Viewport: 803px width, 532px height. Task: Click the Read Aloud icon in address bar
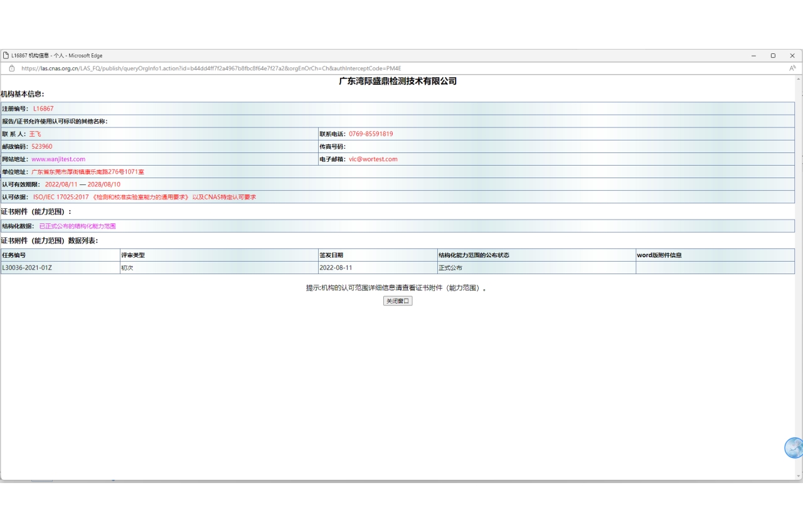pyautogui.click(x=792, y=68)
